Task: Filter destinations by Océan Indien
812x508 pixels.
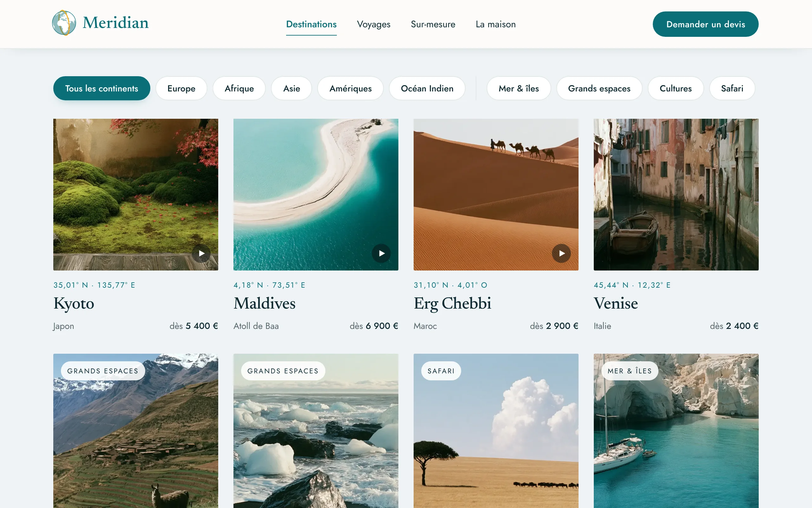Action: pos(427,88)
